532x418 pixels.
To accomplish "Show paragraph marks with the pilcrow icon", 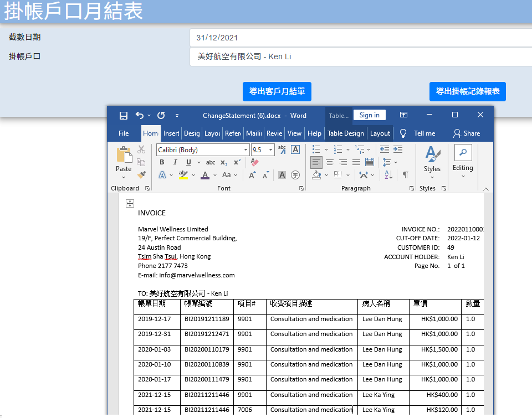I will coord(406,175).
